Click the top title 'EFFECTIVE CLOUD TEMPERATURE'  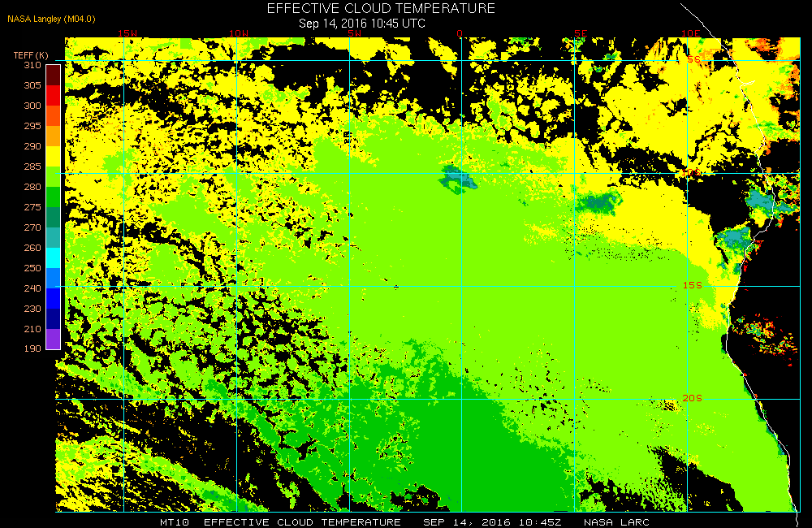[x=381, y=8]
